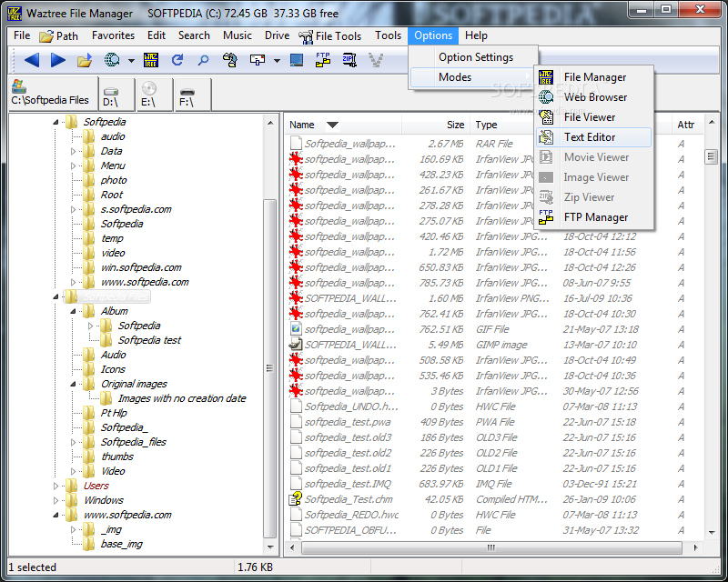
Task: Refresh the listing with the toolbar icon
Action: (177, 60)
